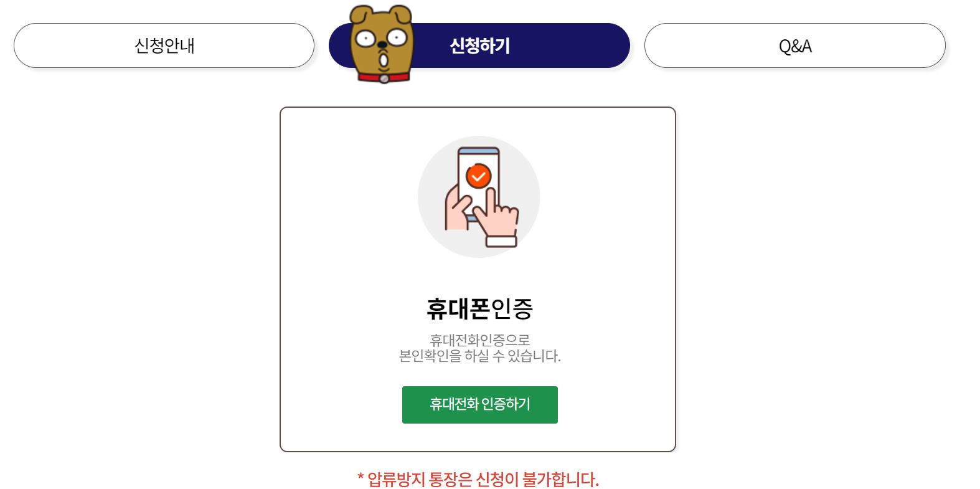980x489 pixels.
Task: Select the 신청하기 tab
Action: click(x=479, y=45)
